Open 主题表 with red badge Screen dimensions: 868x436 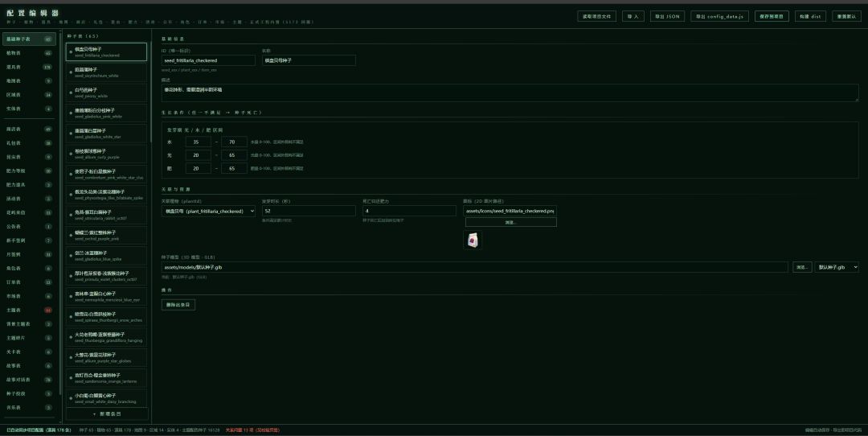click(x=29, y=311)
